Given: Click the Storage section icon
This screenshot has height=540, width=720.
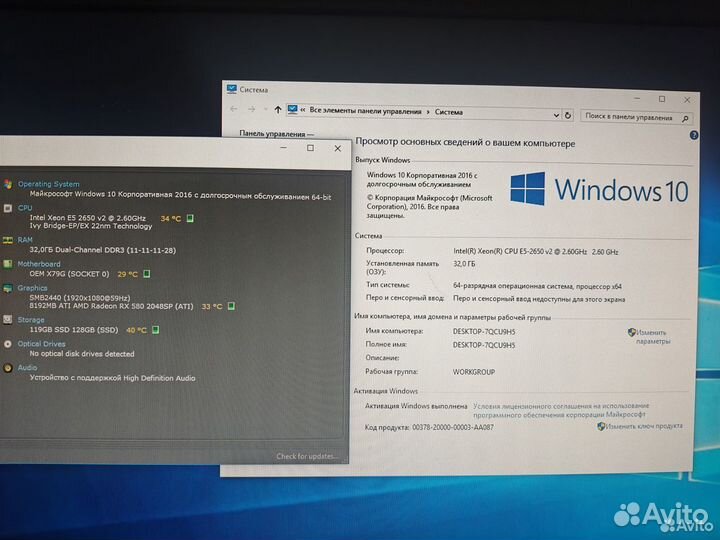Looking at the screenshot, I should (x=8, y=320).
